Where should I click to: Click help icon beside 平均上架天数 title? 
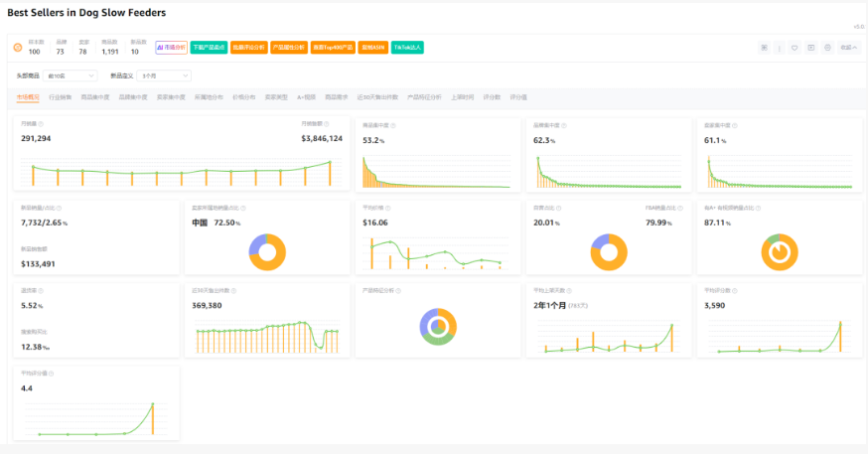569,291
